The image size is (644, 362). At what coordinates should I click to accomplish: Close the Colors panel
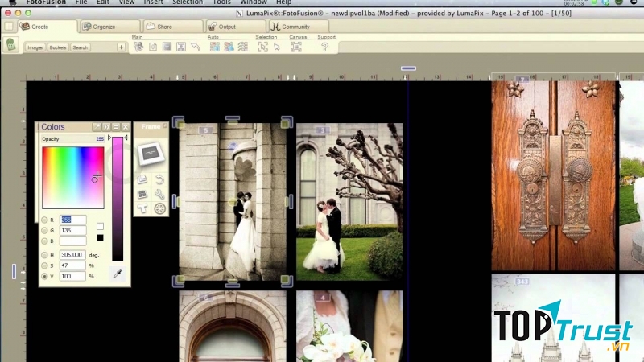pos(126,127)
